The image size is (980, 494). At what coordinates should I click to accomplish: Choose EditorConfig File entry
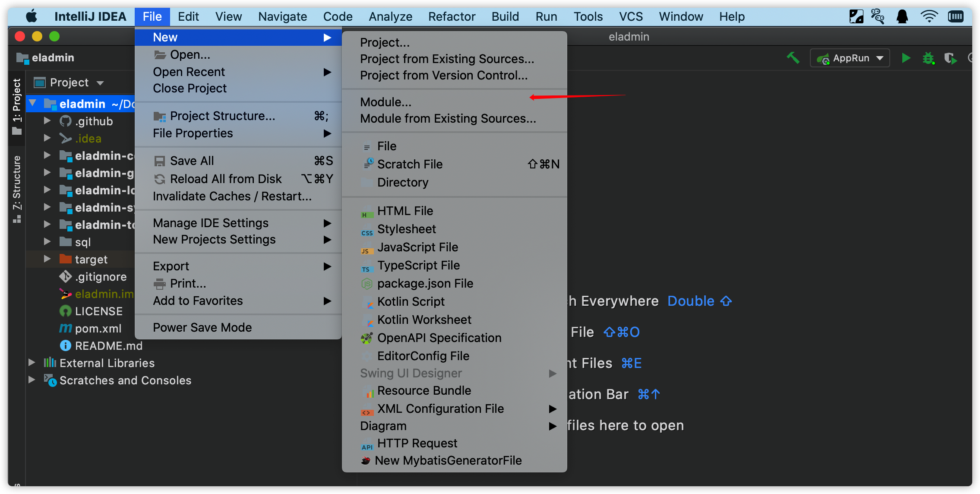coord(455,356)
